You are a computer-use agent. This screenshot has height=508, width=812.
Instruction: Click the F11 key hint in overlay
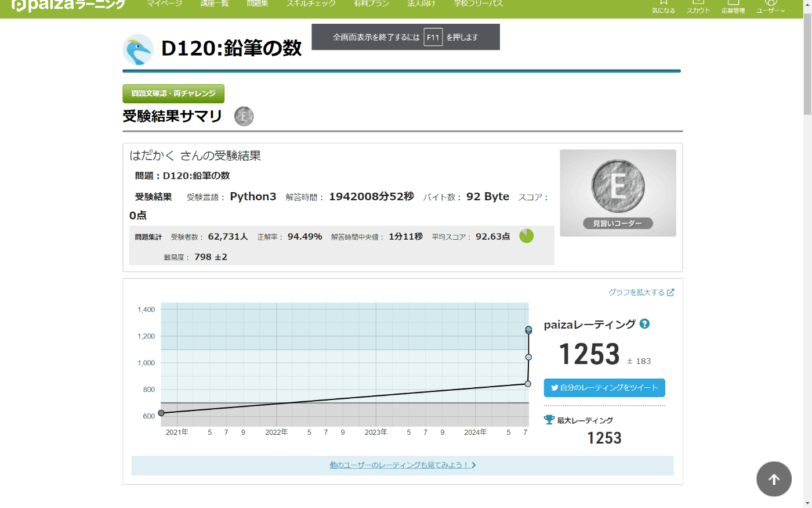point(433,37)
